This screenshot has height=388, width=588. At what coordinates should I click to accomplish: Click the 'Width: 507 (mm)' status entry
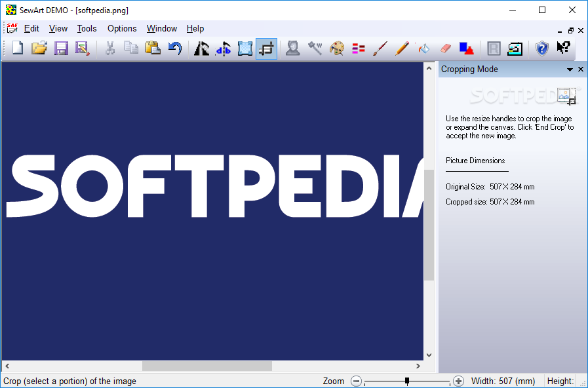pyautogui.click(x=503, y=381)
